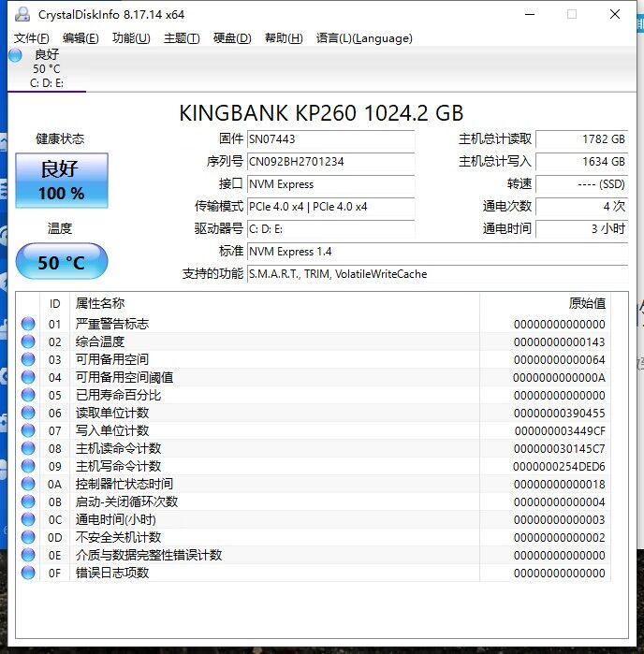644x654 pixels.
Task: Click status orb for 02 综合温度
Action: (x=28, y=342)
